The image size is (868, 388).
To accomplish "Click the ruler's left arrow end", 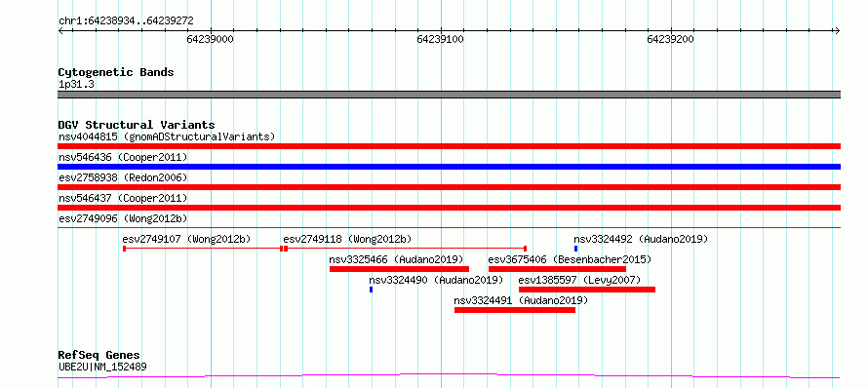I will click(60, 31).
